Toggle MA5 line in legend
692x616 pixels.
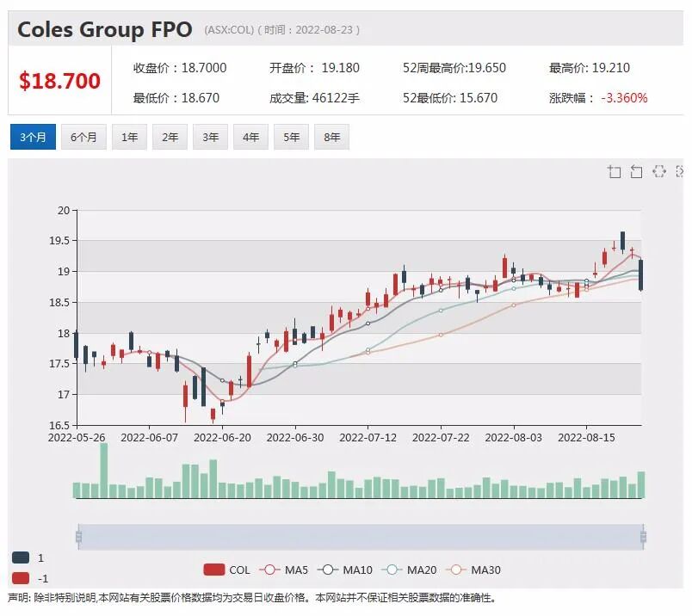pos(283,570)
